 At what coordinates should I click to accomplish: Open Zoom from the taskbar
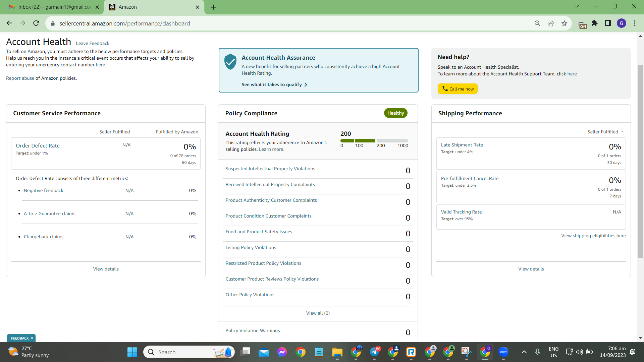tap(503, 352)
